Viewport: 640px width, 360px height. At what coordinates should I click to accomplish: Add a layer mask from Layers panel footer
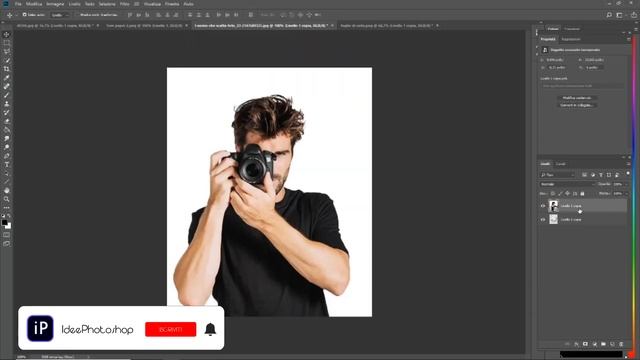click(x=585, y=344)
